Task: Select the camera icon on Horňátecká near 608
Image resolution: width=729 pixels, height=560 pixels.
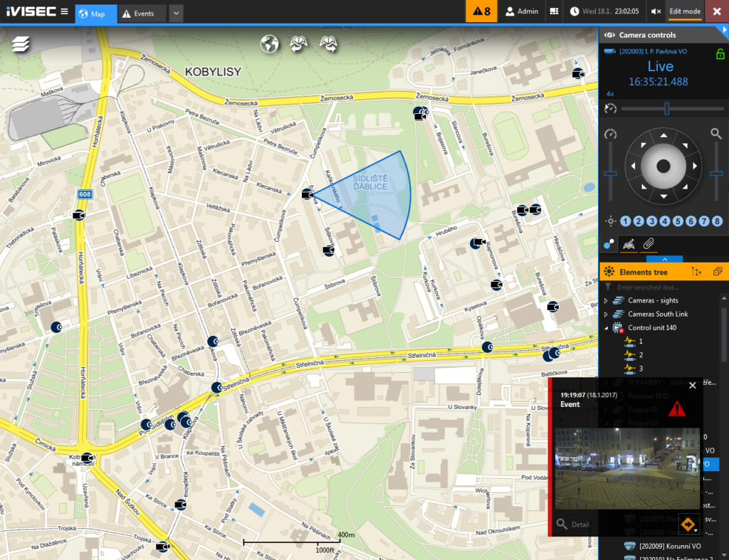Action: coord(78,215)
